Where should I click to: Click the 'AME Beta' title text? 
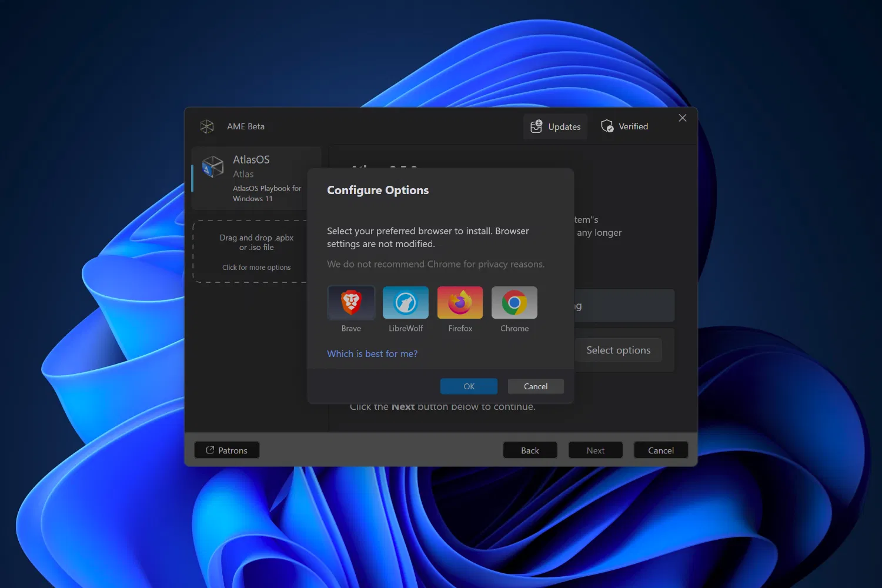[246, 126]
